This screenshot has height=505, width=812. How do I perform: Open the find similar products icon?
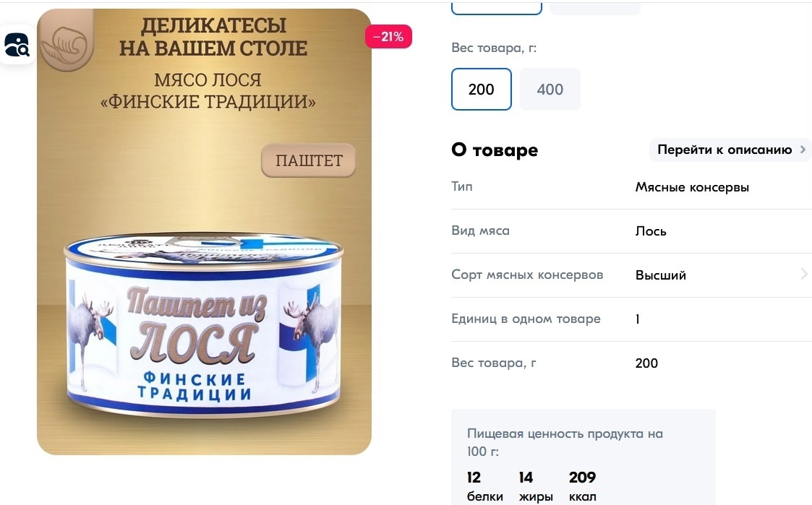point(17,45)
